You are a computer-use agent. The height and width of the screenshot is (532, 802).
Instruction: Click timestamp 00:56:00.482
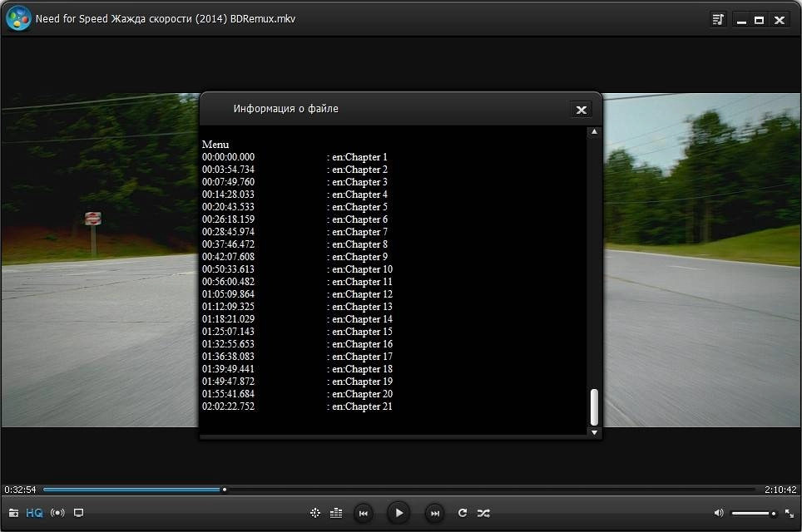228,282
